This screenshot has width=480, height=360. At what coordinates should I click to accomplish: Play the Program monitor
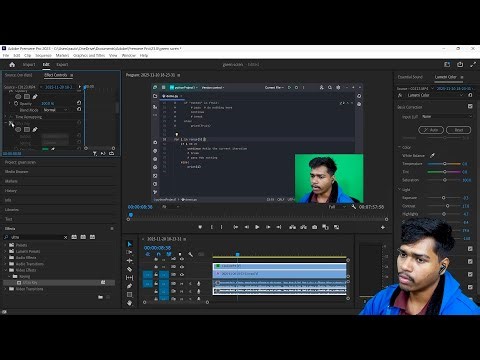click(x=257, y=227)
